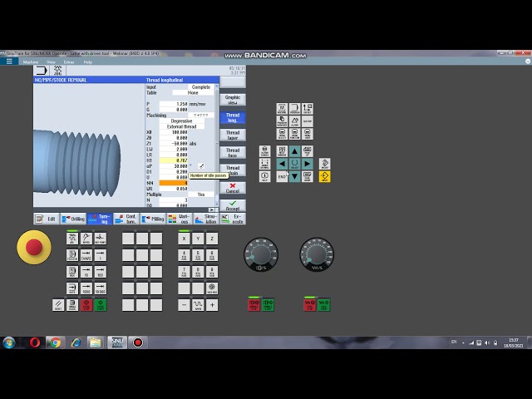Screen dimensions: 532x399
Task: Click the Reset key with slashes
Action: point(58,305)
